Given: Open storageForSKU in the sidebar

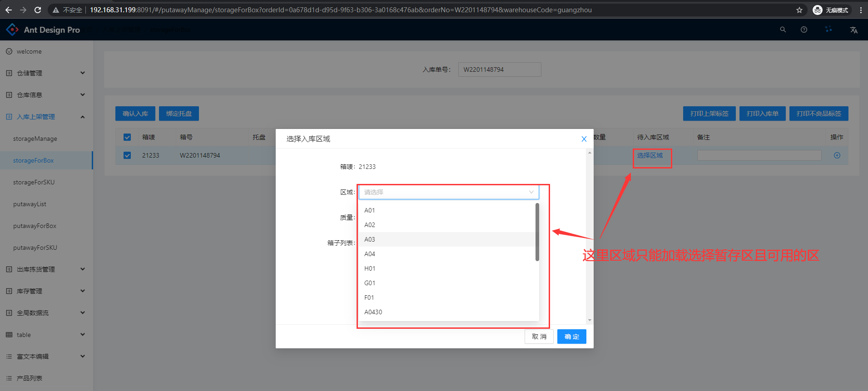Looking at the screenshot, I should (x=34, y=182).
